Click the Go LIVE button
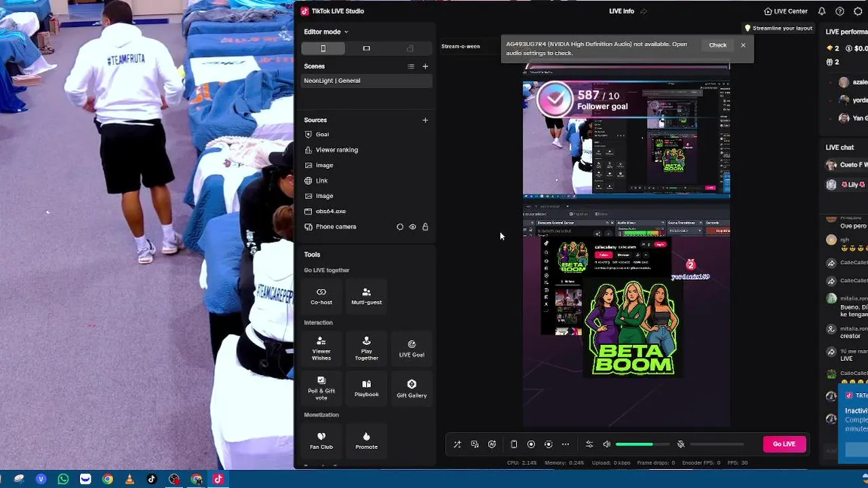The width and height of the screenshot is (868, 488). pyautogui.click(x=784, y=444)
